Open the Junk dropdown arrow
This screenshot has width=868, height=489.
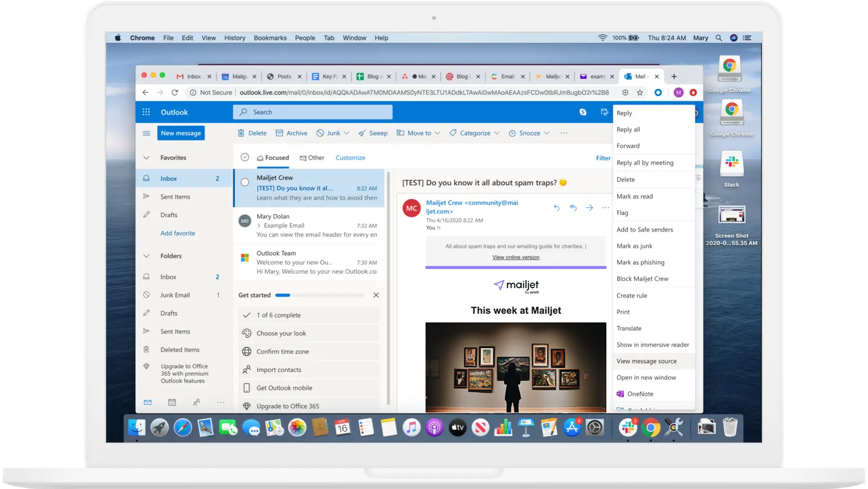pyautogui.click(x=346, y=133)
